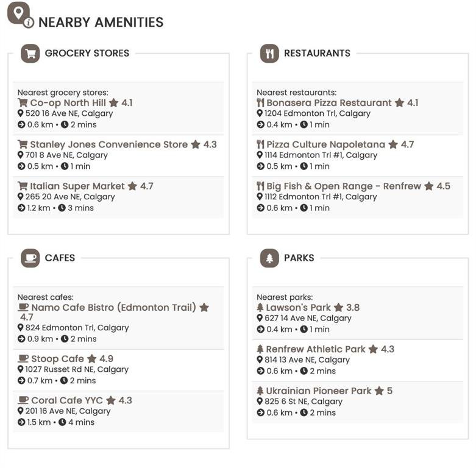476x468 pixels.
Task: Open Stanley Jones Convenience Store link
Action: click(108, 144)
